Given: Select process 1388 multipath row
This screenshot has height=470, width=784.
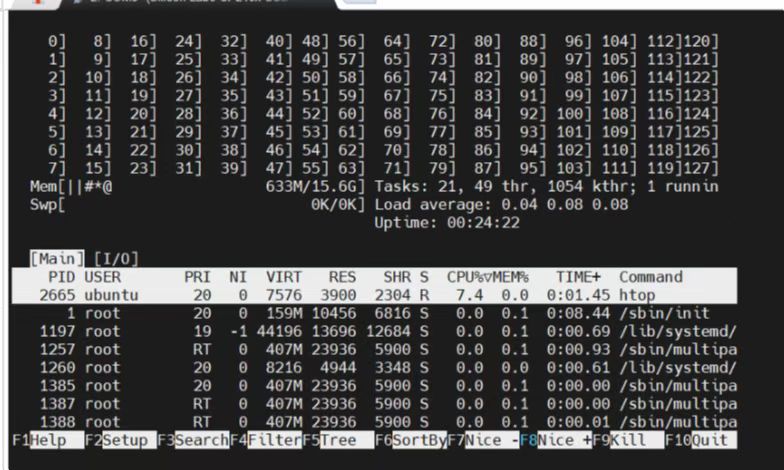Looking at the screenshot, I should [x=374, y=422].
